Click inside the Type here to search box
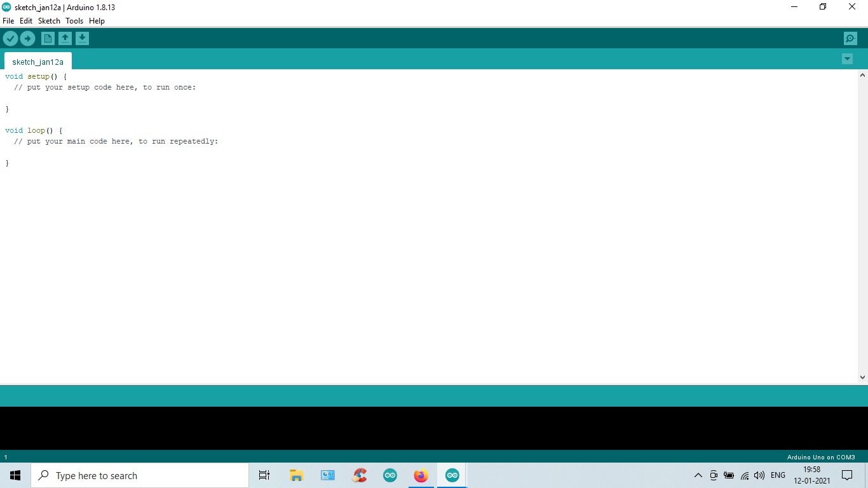Screen dimensions: 868x488 [x=140, y=475]
